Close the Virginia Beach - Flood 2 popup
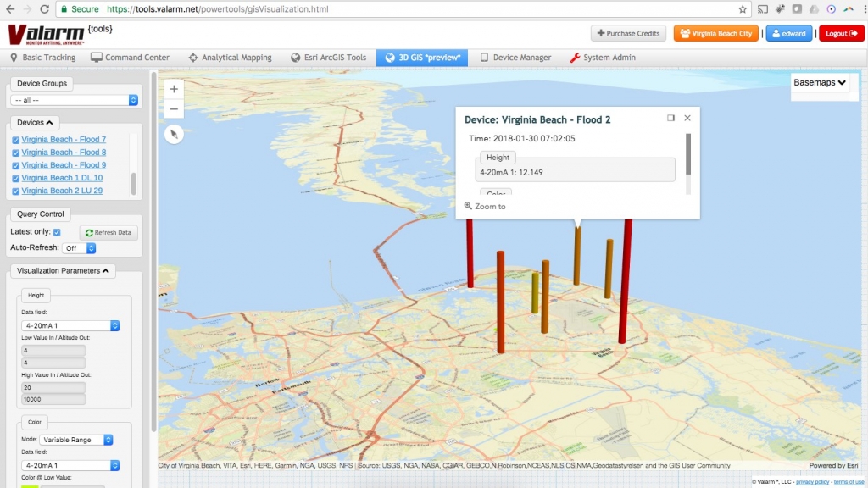The height and width of the screenshot is (488, 868). click(x=687, y=118)
